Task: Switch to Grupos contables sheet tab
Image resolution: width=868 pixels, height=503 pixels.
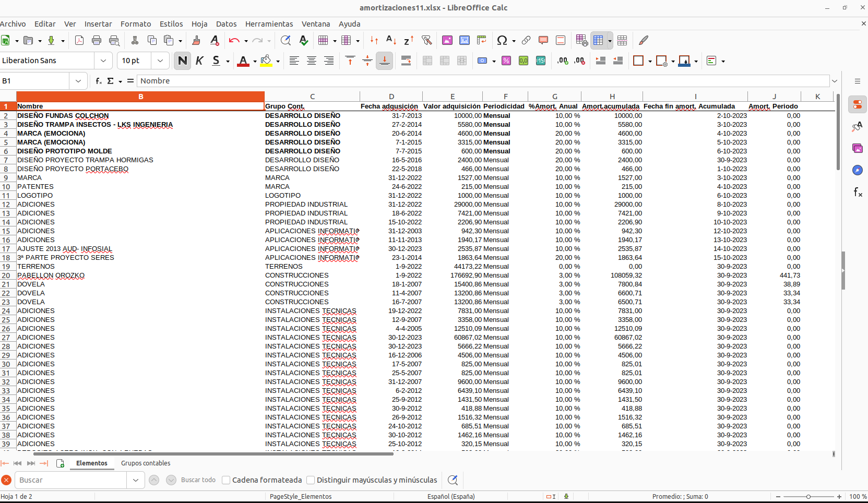Action: point(146,463)
